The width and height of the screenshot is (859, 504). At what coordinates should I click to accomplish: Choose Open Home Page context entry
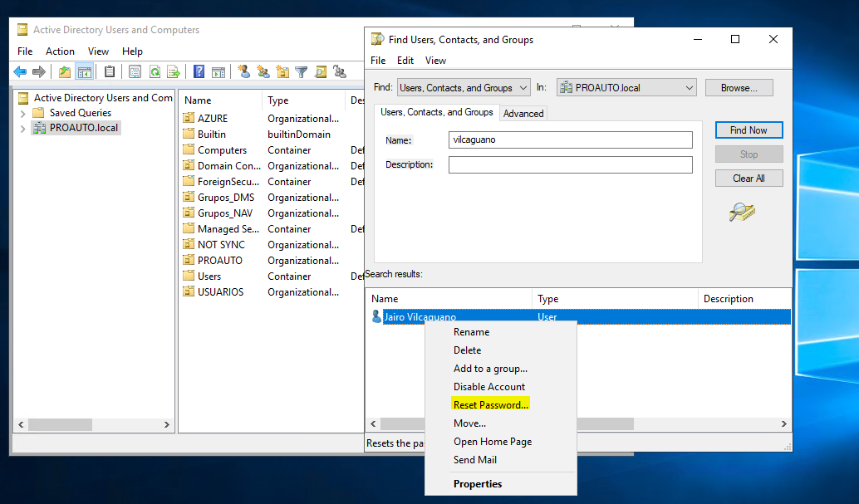point(493,442)
